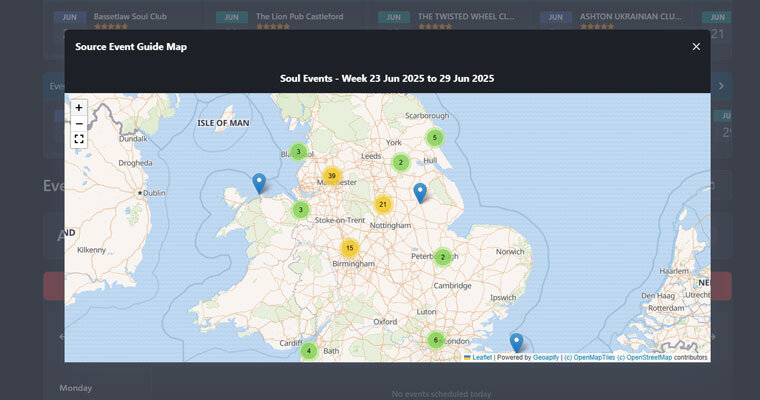Image resolution: width=760 pixels, height=400 pixels.
Task: Select the blue pin east of Sheffield area
Action: click(420, 193)
